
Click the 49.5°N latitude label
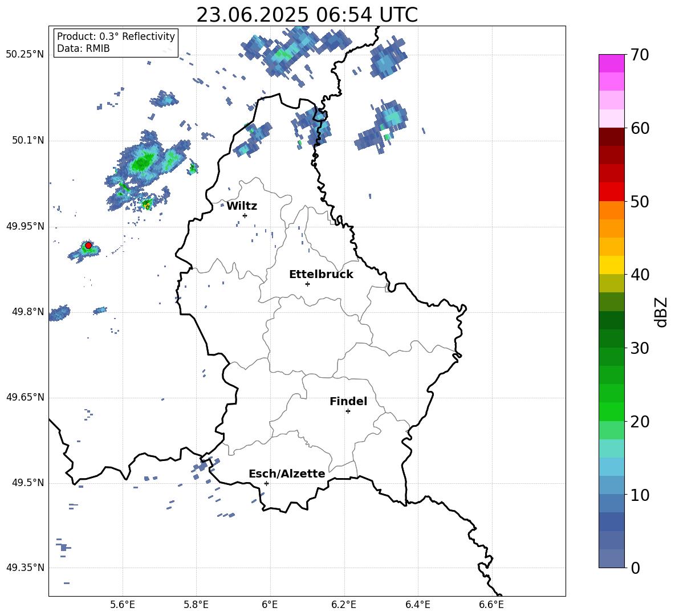tap(27, 483)
